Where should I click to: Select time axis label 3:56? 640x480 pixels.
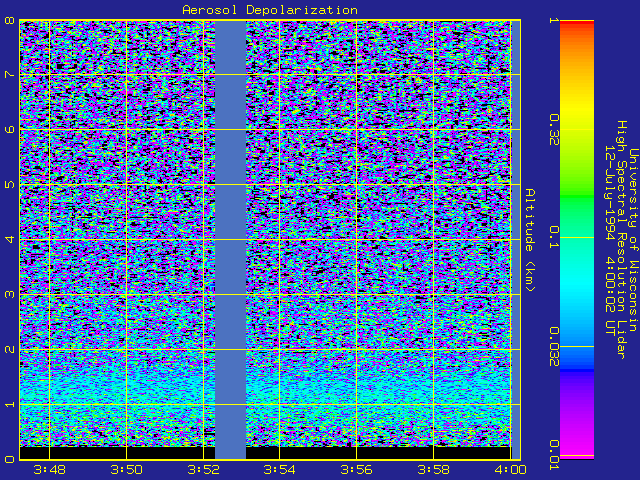pos(356,470)
